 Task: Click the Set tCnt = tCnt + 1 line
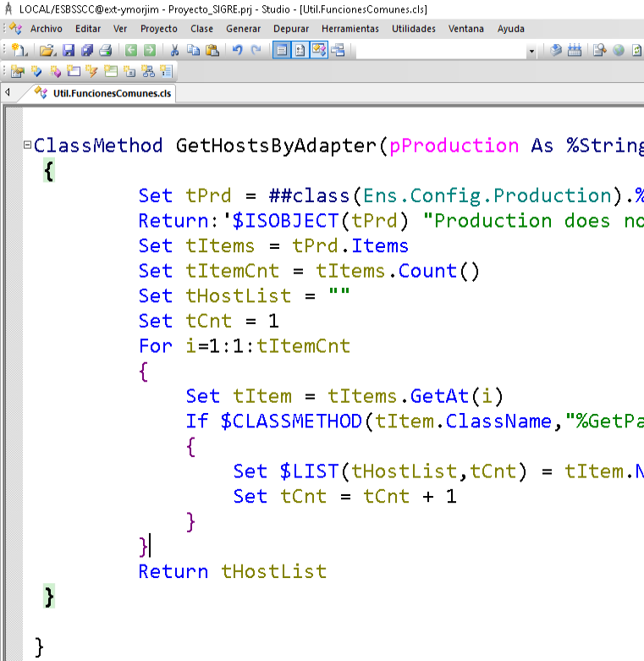[x=344, y=496]
